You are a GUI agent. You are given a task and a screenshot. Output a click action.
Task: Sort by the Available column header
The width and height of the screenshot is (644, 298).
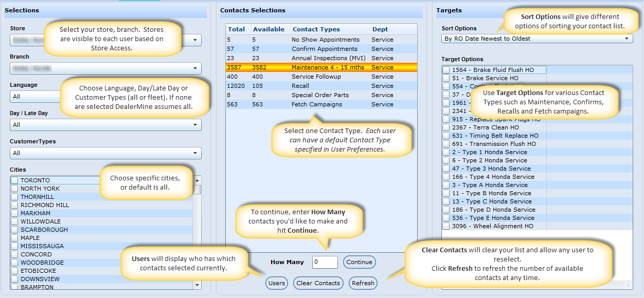coord(269,29)
